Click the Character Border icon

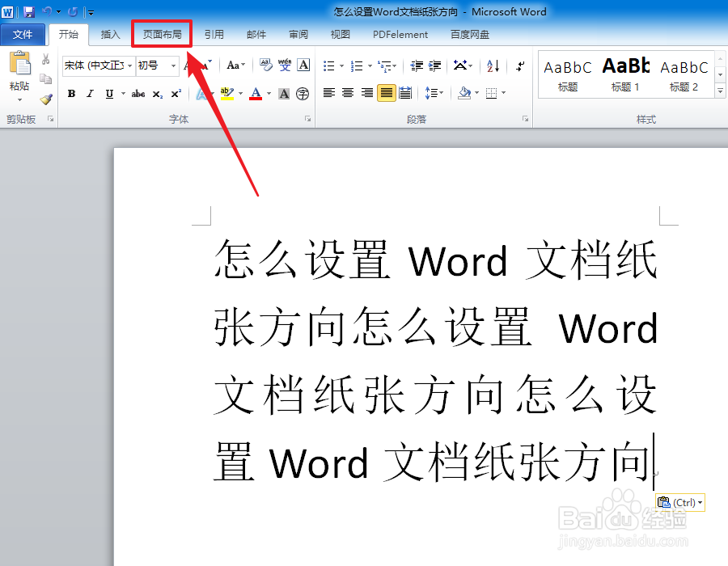pos(303,65)
